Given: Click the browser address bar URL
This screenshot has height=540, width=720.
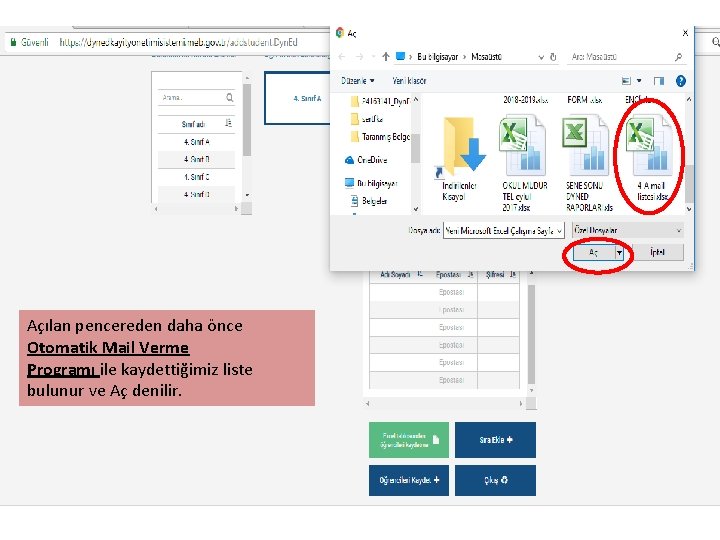Looking at the screenshot, I should tap(178, 42).
